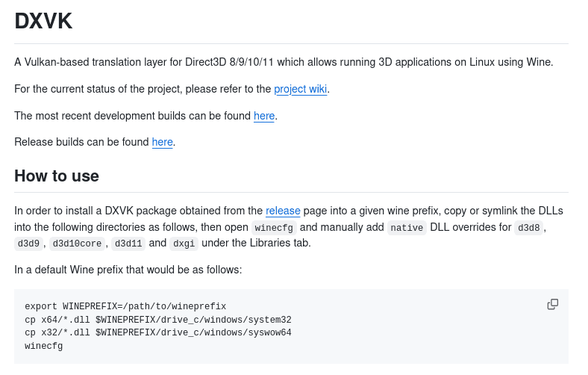
Task: Click the code line copying x32 DLLs to syswow64
Action: [158, 332]
